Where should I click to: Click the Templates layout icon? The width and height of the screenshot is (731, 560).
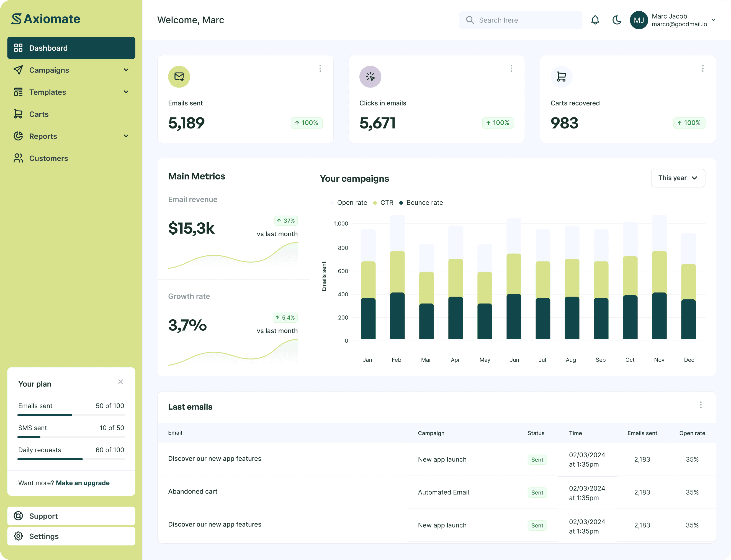coord(18,92)
